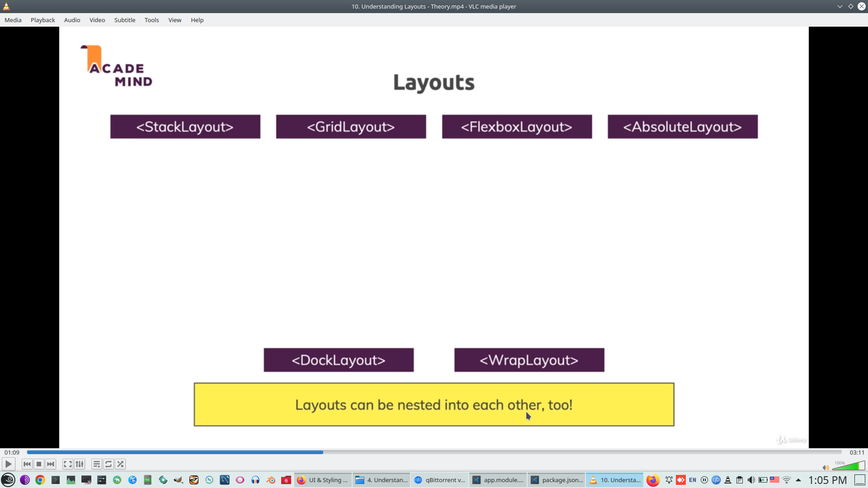
Task: Stop playback with stop icon
Action: [x=39, y=464]
